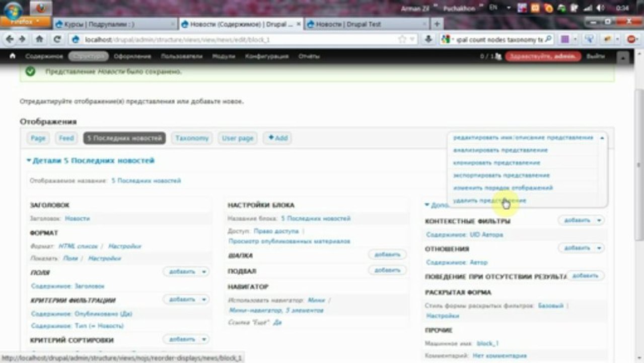Switch to the 'Курсы | Подрупалим' tab
The width and height of the screenshot is (644, 363).
click(115, 24)
